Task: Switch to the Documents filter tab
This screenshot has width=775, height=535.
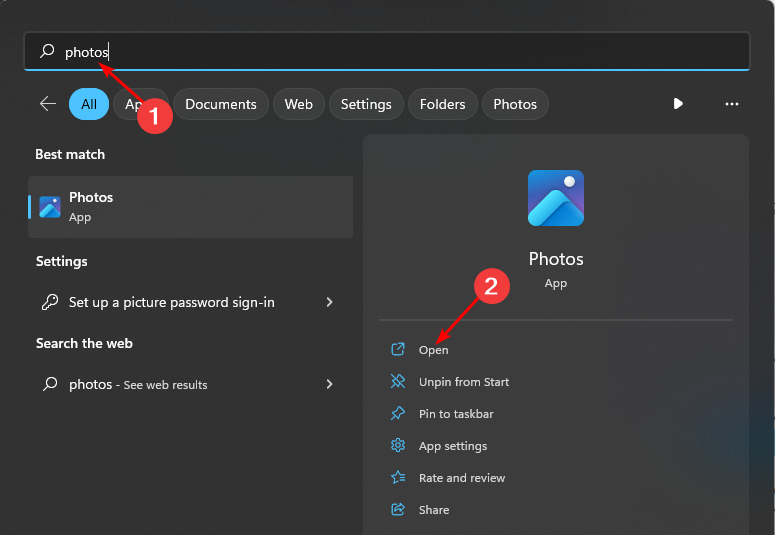Action: click(221, 104)
